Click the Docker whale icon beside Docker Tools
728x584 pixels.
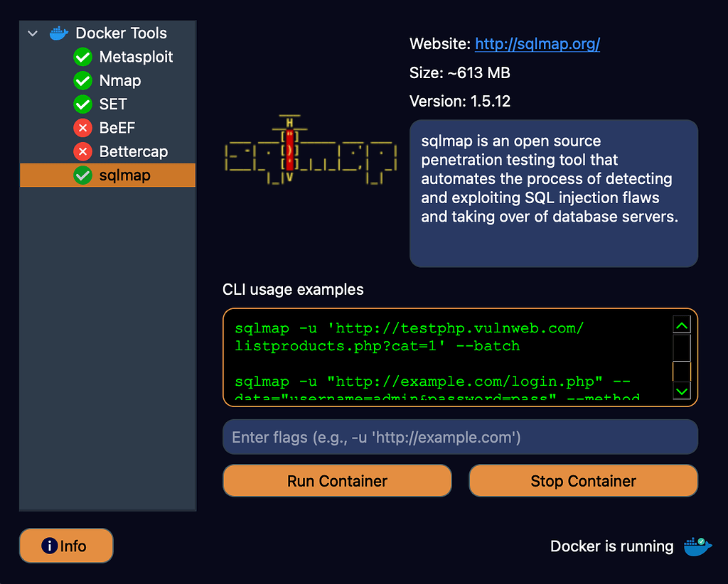(x=59, y=33)
